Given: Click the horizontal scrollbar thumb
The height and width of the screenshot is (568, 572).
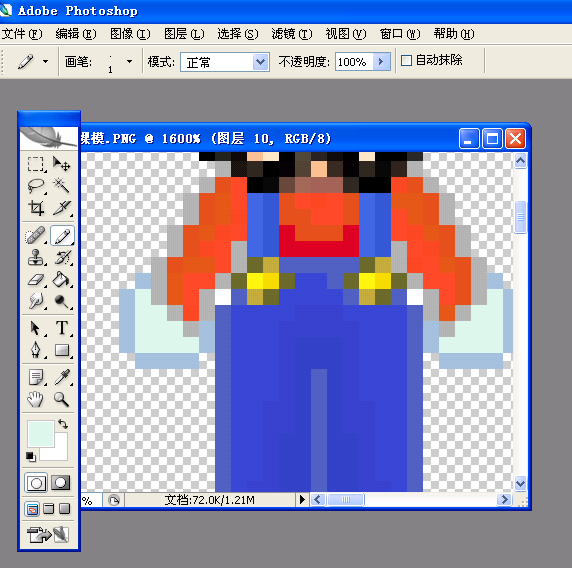Looking at the screenshot, I should pos(345,499).
